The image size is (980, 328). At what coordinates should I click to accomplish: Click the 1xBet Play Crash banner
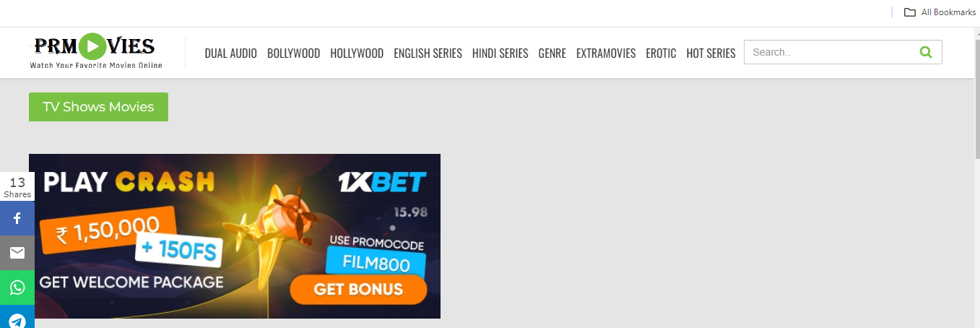click(x=235, y=236)
